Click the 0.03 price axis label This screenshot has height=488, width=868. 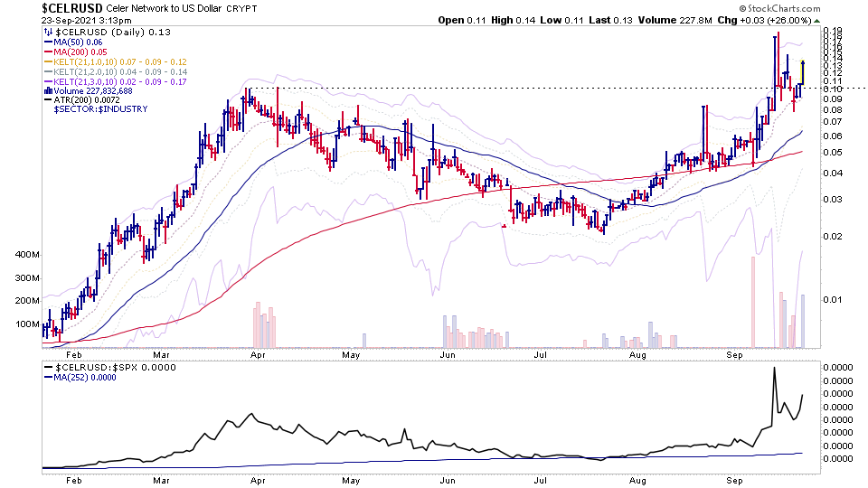click(833, 199)
